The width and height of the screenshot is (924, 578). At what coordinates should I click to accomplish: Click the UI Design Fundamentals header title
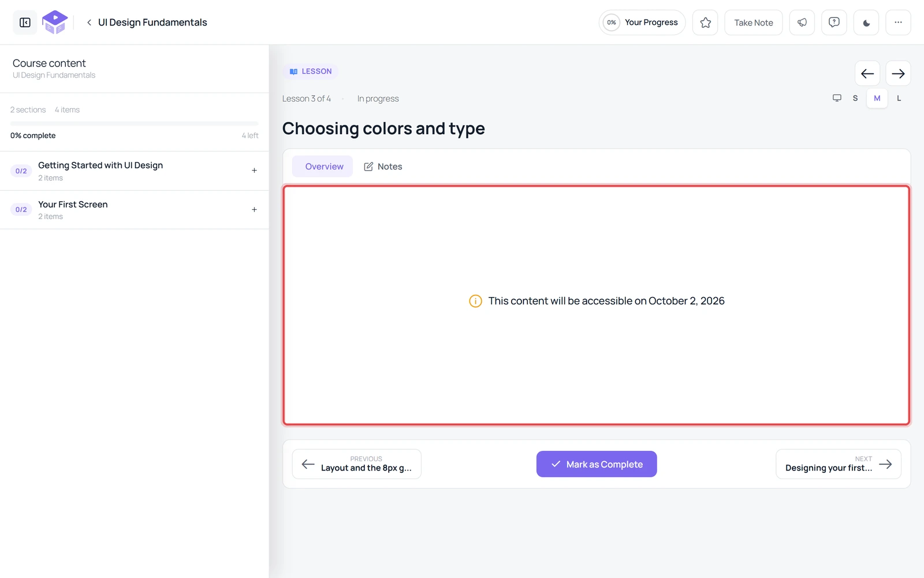[152, 23]
